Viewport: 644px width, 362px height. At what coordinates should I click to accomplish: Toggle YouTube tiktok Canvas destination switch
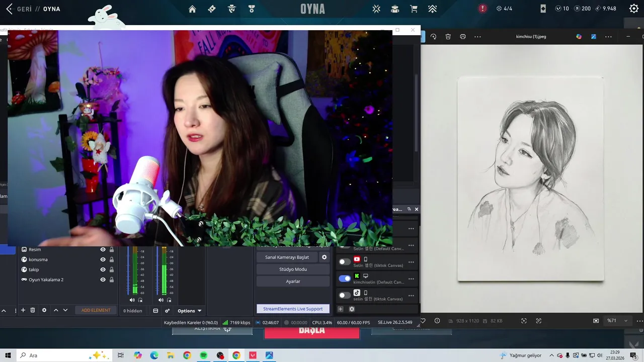coord(345,261)
